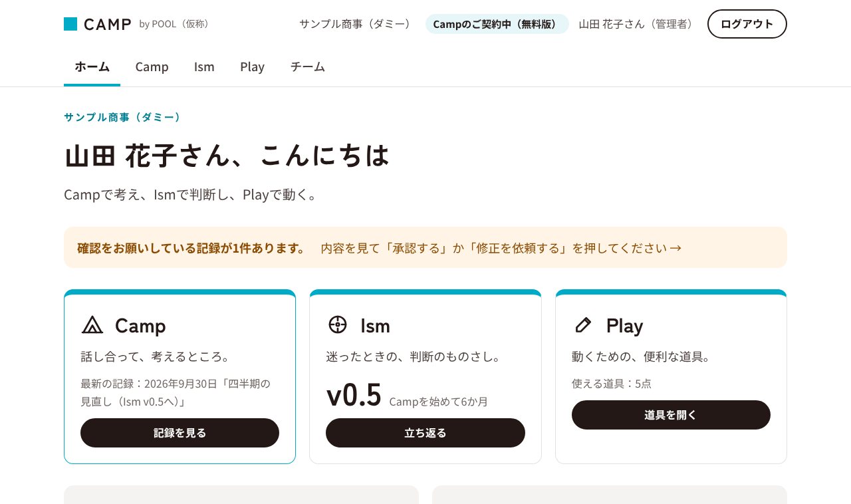
Task: Go to the チーム tab
Action: (x=307, y=66)
